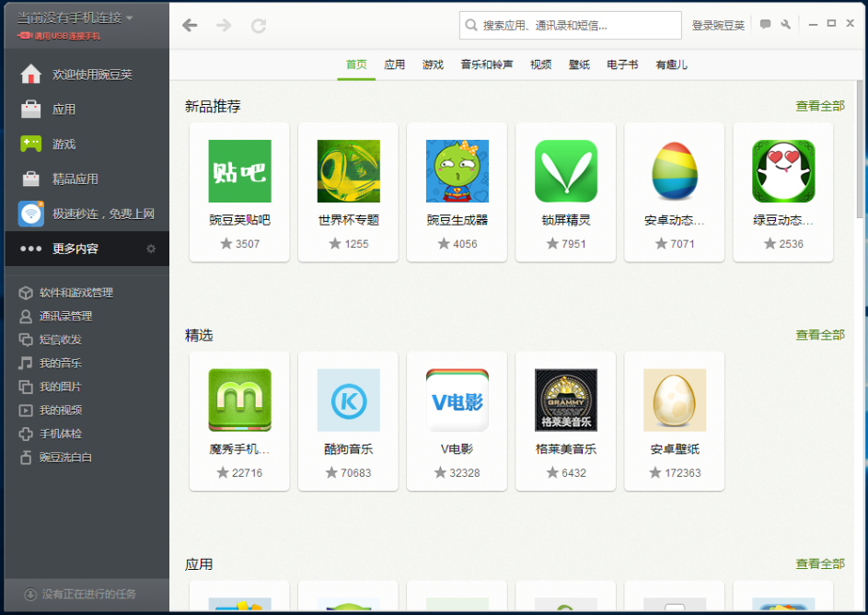868x615 pixels.
Task: Open 我的视频 in sidebar
Action: (61, 411)
